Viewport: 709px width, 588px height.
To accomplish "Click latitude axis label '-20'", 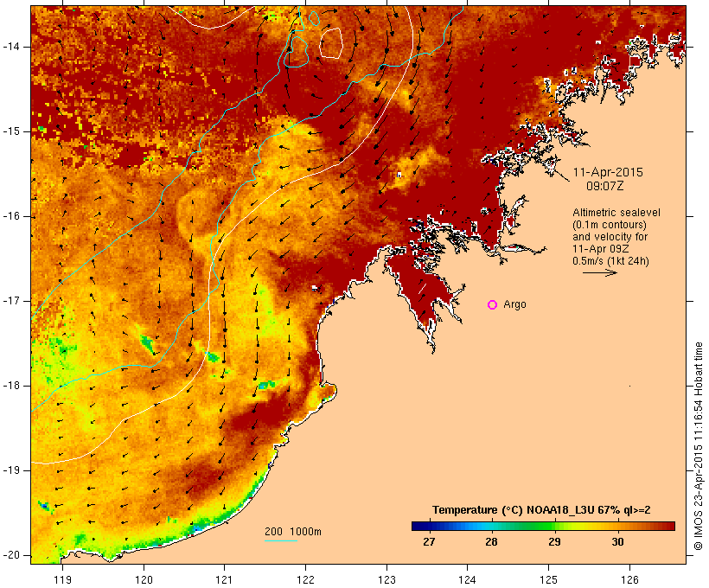I will (12, 555).
